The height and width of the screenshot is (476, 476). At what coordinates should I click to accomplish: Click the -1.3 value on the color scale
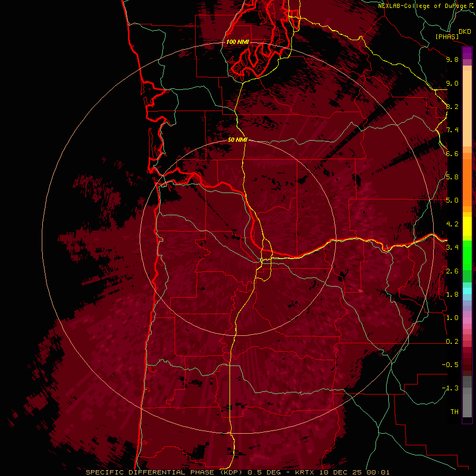click(x=450, y=388)
